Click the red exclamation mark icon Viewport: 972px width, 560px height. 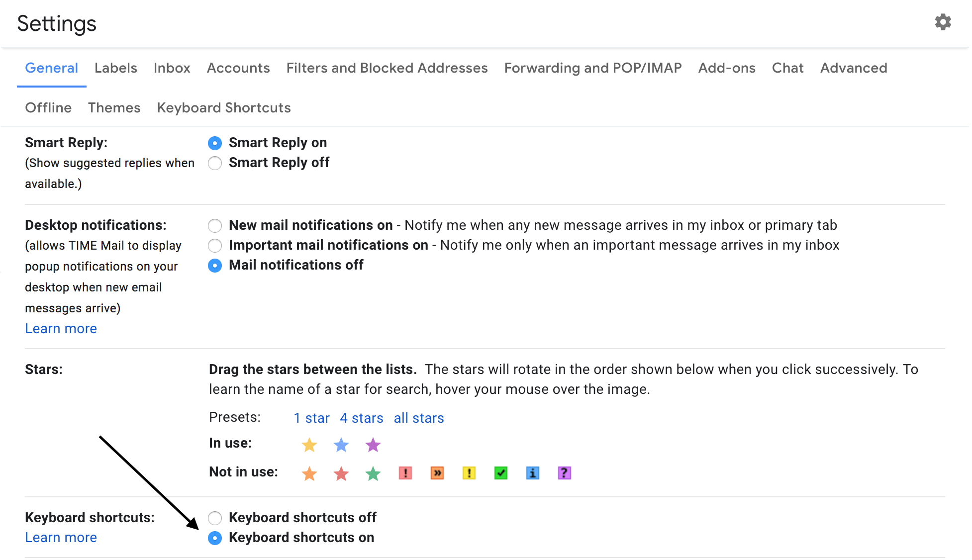405,473
